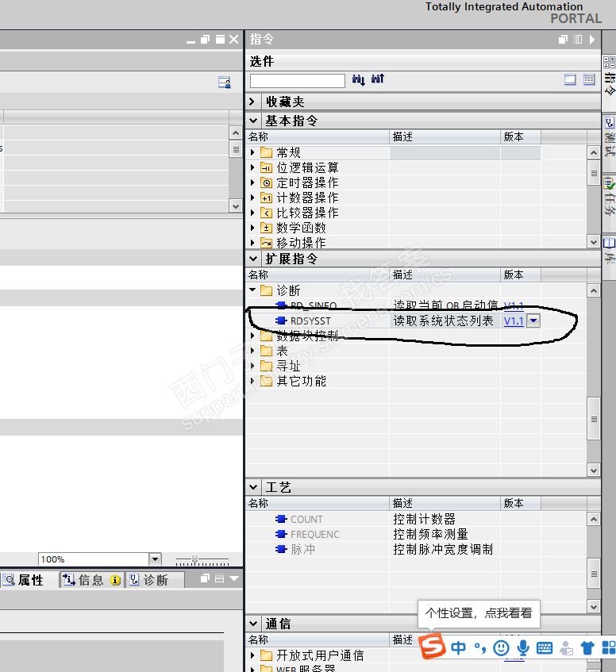
Task: Expand the 寻址 folder
Action: click(x=252, y=366)
